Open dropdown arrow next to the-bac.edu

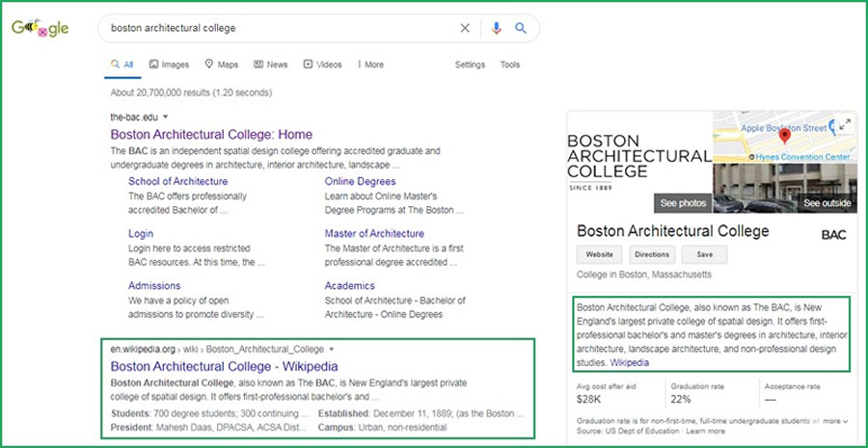tap(165, 117)
